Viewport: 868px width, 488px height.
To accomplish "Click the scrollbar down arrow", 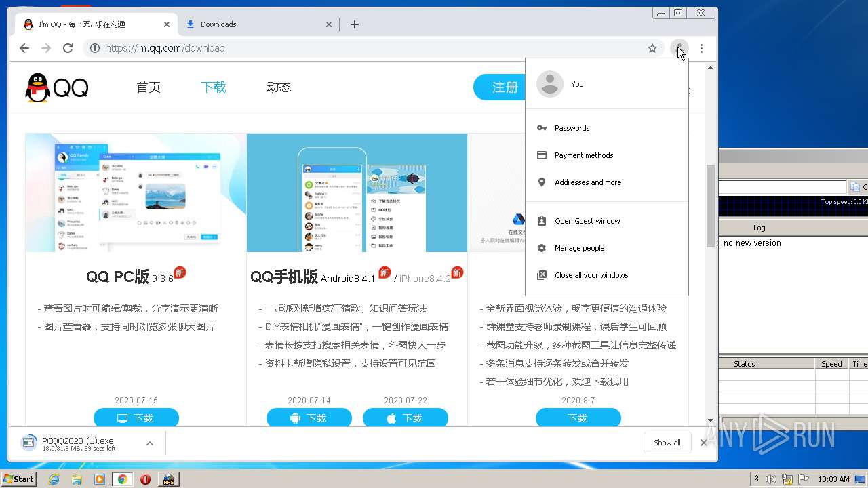I will pos(711,420).
